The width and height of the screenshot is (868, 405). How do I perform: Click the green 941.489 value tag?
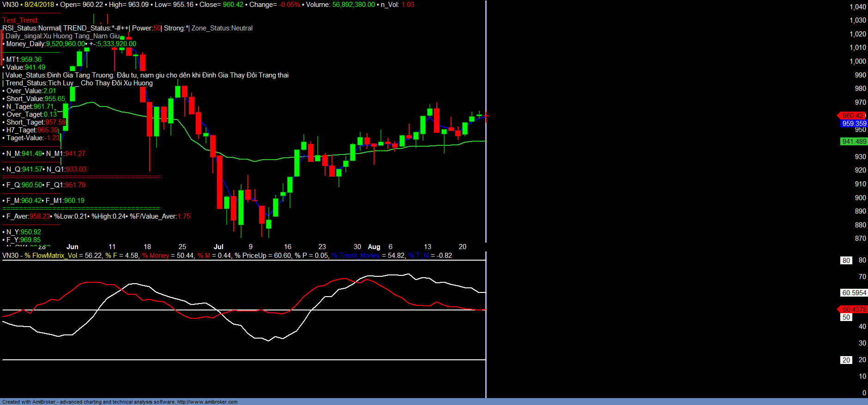(854, 142)
